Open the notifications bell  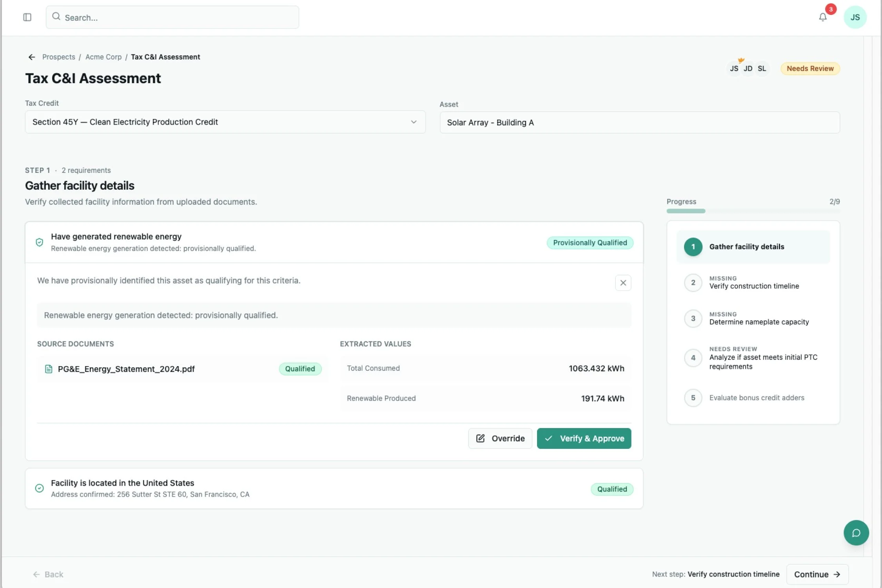click(x=822, y=17)
